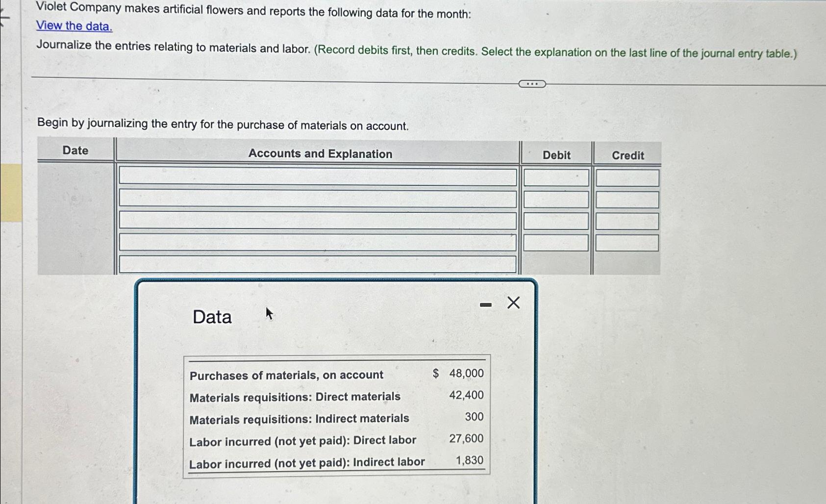
Task: Click 'Materials requisitions: Direct materials' label
Action: tap(295, 397)
